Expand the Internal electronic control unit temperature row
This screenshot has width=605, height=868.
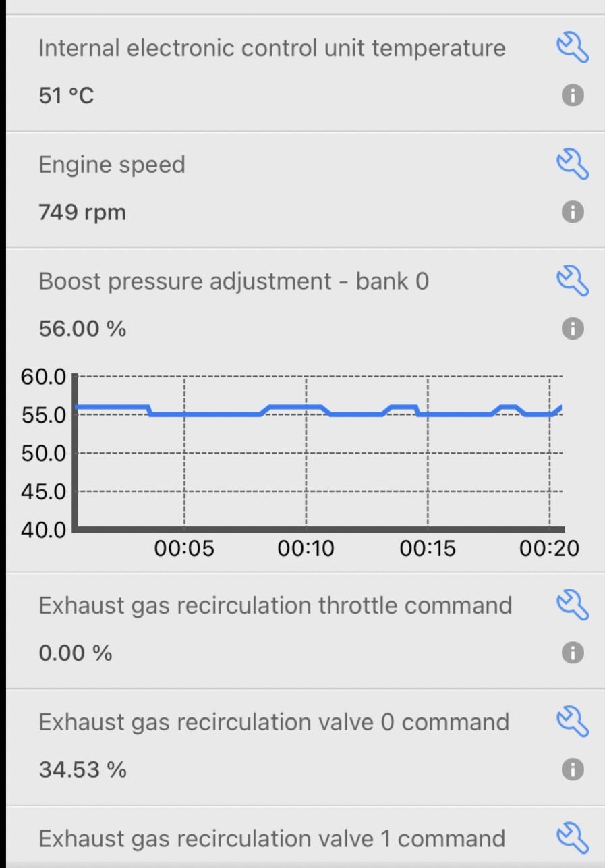click(x=306, y=73)
